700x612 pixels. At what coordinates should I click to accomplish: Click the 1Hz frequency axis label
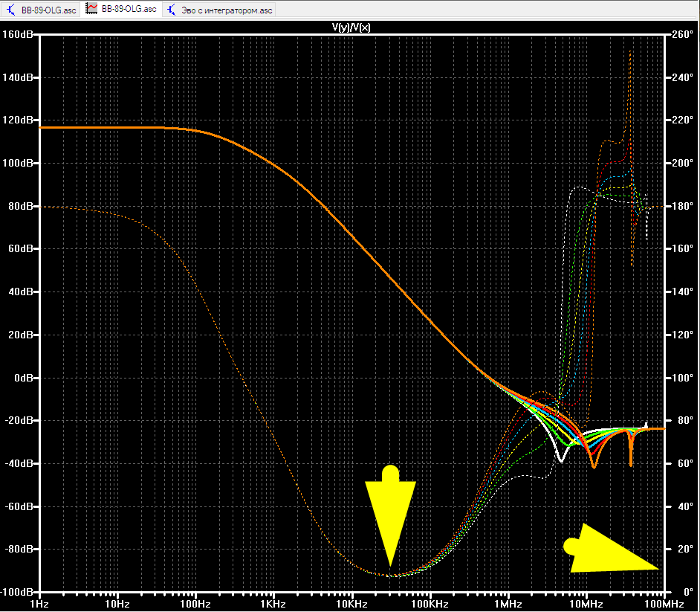(x=39, y=605)
